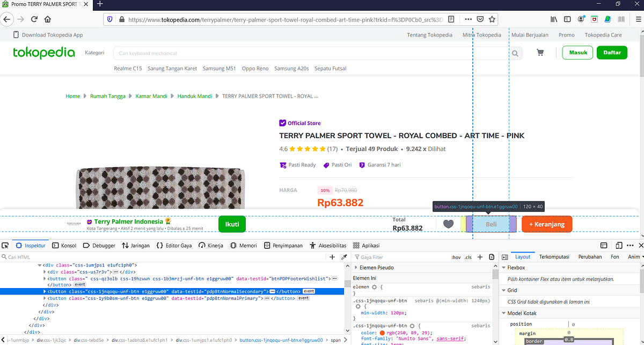Click the magnifier icon in the Tokopedia search bar
Viewport: 644px width, 345px height.
click(x=515, y=54)
